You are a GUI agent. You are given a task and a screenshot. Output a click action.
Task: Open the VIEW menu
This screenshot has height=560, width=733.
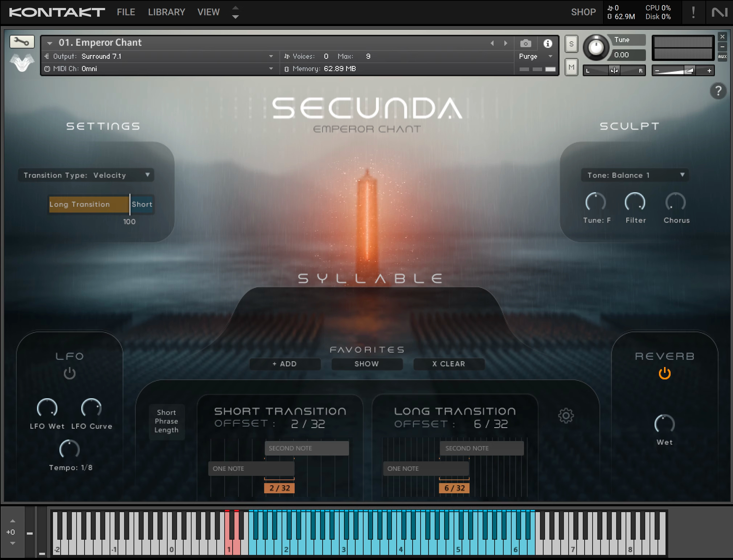[x=208, y=12]
